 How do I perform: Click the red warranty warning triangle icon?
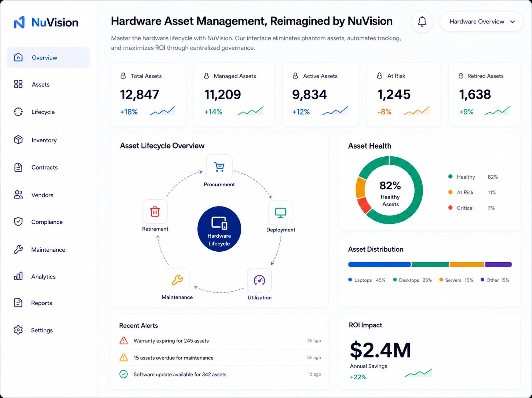pos(124,340)
